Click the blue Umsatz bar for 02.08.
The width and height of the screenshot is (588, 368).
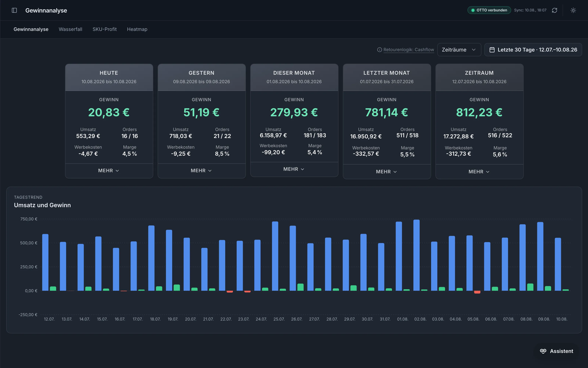[x=416, y=255]
